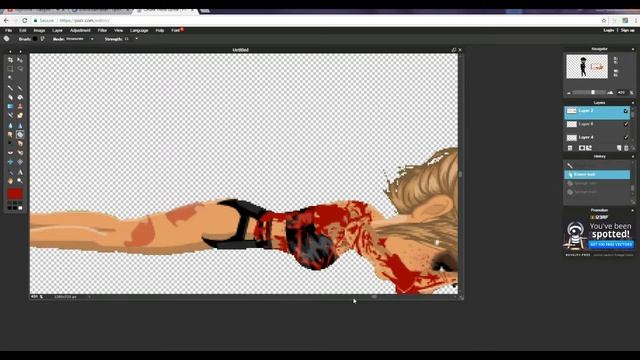Select the Pencil tool

pos(10,88)
